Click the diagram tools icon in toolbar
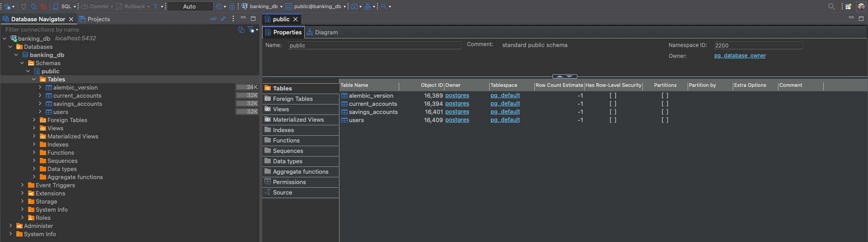The image size is (868, 242). (x=368, y=6)
